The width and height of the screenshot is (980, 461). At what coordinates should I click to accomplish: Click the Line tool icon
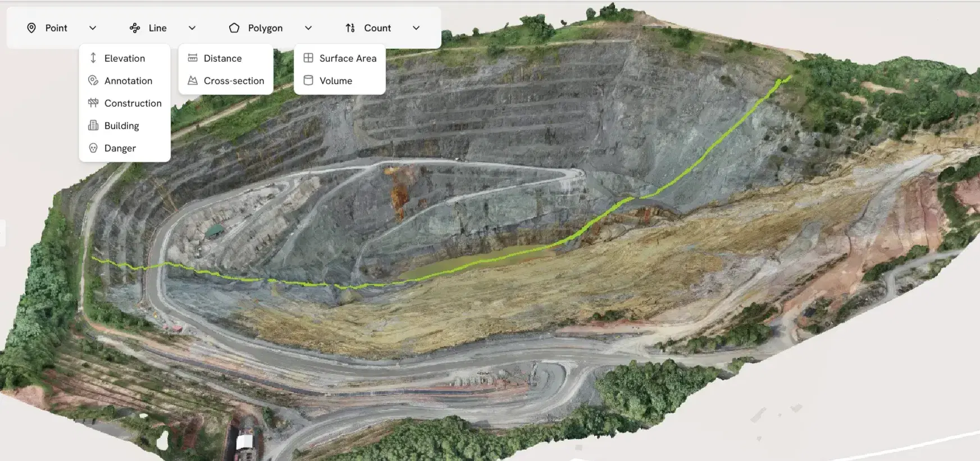click(x=135, y=28)
